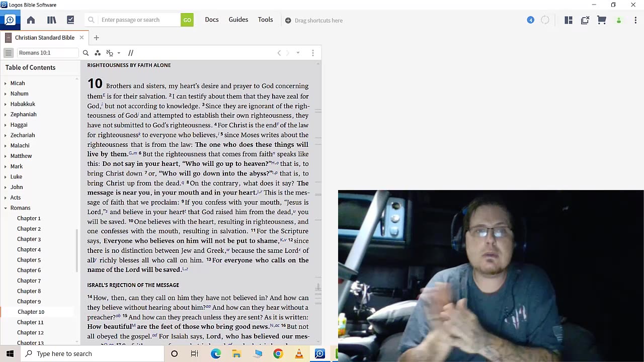Go to the Home dashboard icon

click(x=31, y=20)
